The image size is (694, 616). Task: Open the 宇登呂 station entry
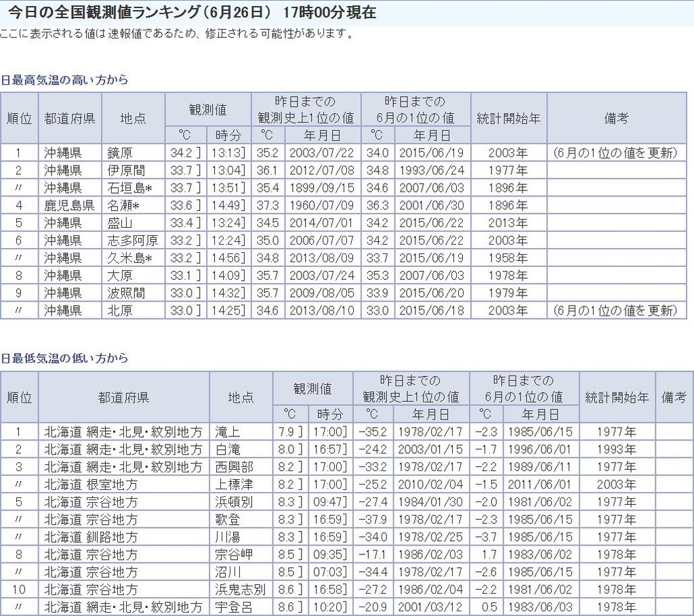[232, 607]
